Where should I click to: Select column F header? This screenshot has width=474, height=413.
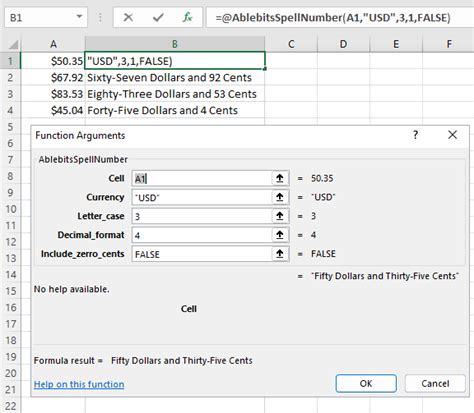coord(449,44)
